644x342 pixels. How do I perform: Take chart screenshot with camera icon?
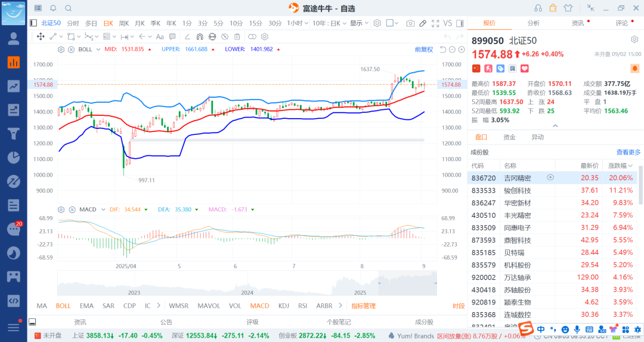click(x=410, y=23)
